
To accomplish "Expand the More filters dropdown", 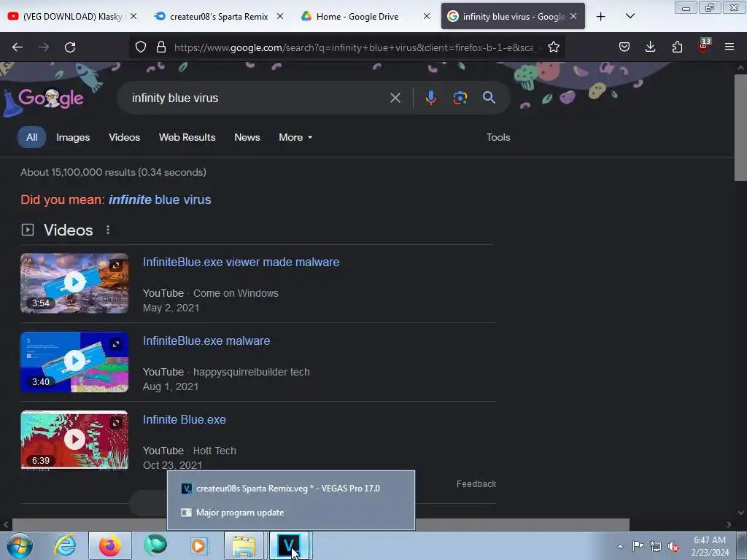I will [295, 137].
